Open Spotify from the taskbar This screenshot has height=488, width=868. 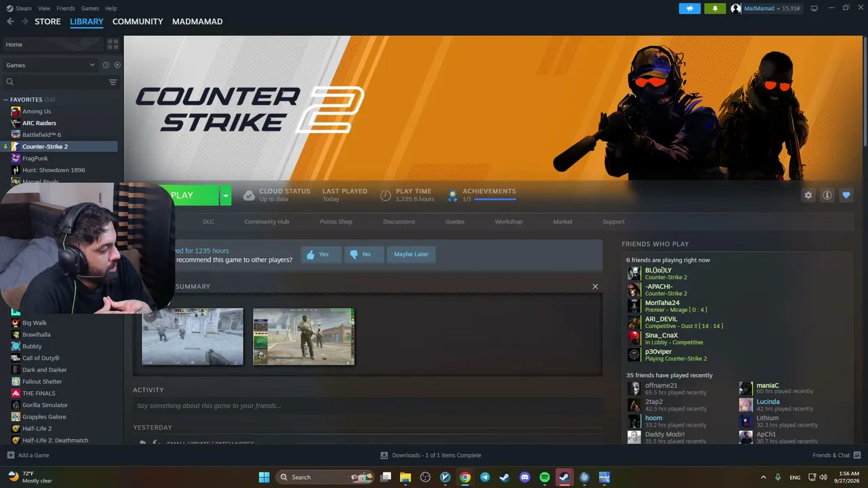coord(545,477)
